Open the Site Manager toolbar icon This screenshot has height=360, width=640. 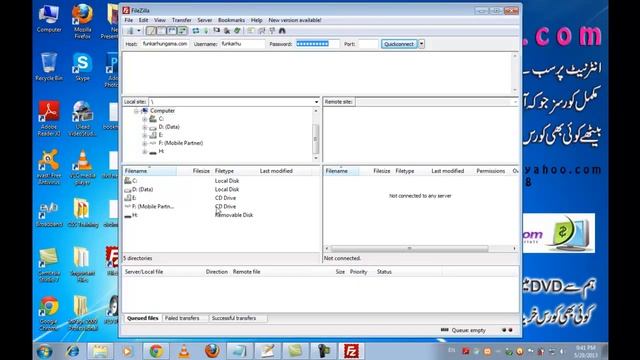[x=130, y=31]
